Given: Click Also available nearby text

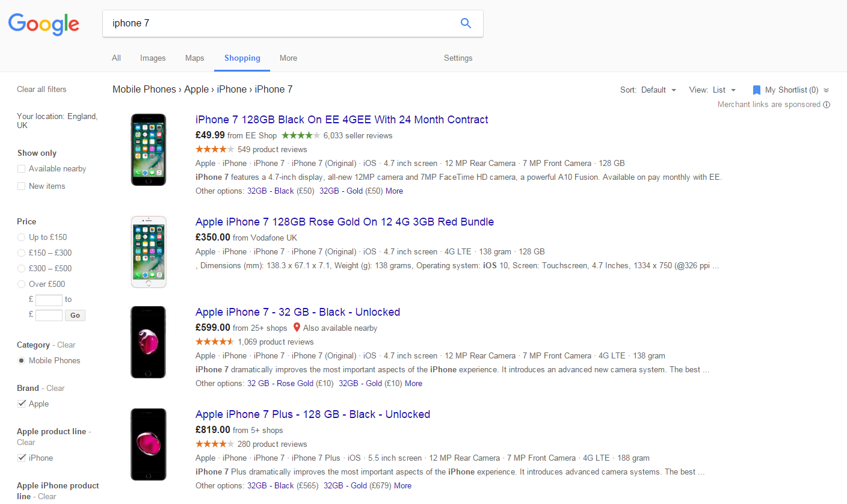Looking at the screenshot, I should pyautogui.click(x=340, y=328).
